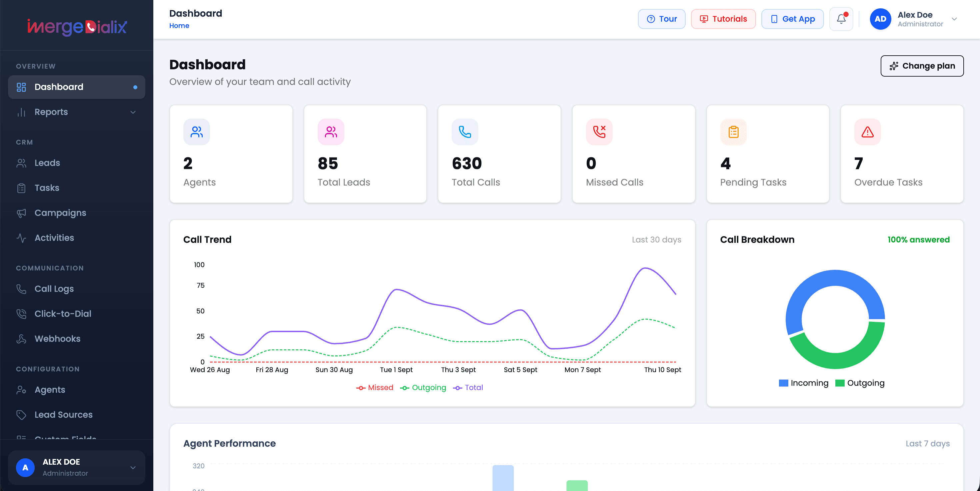Viewport: 980px width, 491px height.
Task: Click the Total Calls phone icon
Action: [x=465, y=132]
